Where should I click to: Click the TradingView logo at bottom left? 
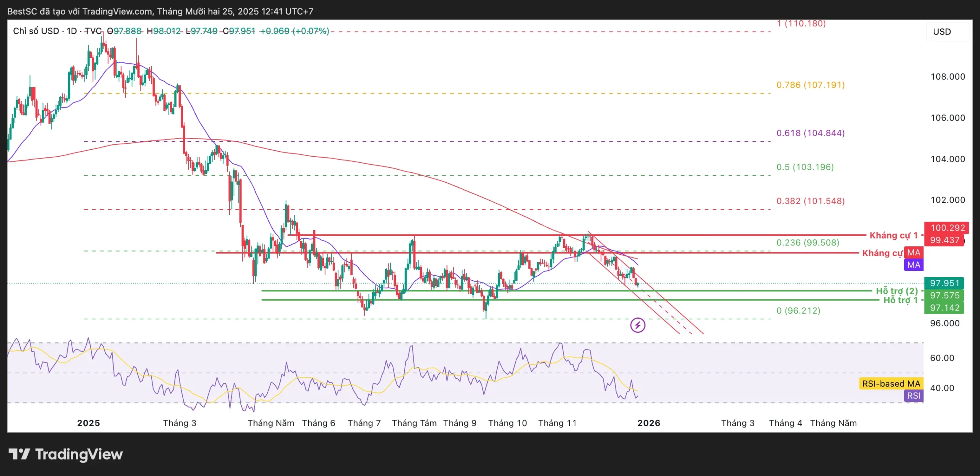(65, 454)
